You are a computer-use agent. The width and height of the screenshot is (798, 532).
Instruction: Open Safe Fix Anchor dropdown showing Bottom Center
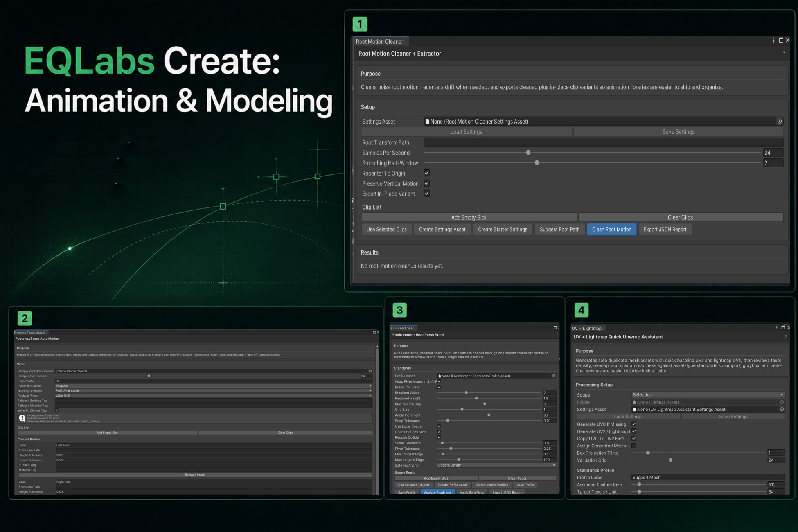[x=496, y=465]
